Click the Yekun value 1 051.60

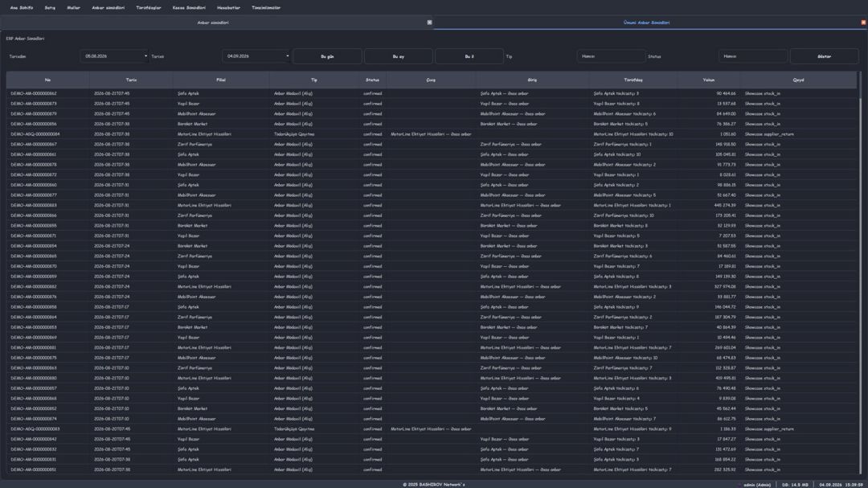(x=728, y=134)
